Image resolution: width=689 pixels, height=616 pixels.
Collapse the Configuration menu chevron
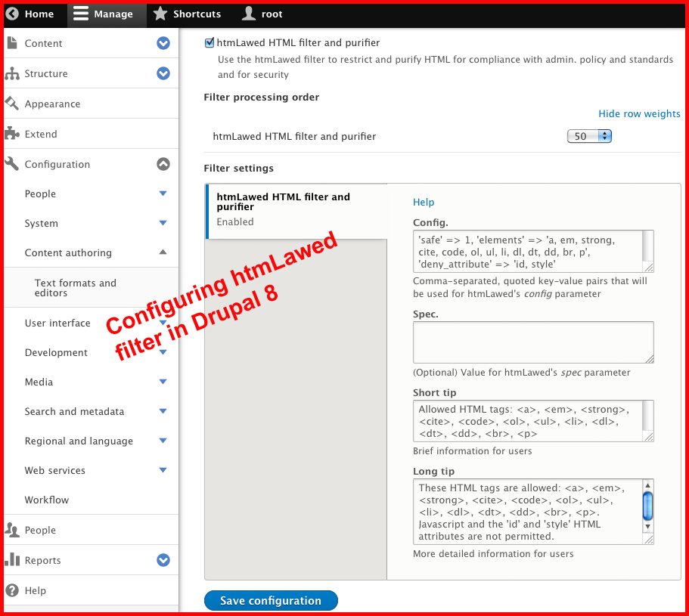(163, 164)
